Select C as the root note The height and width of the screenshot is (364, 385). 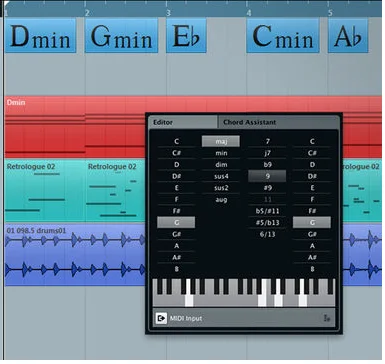coord(176,141)
